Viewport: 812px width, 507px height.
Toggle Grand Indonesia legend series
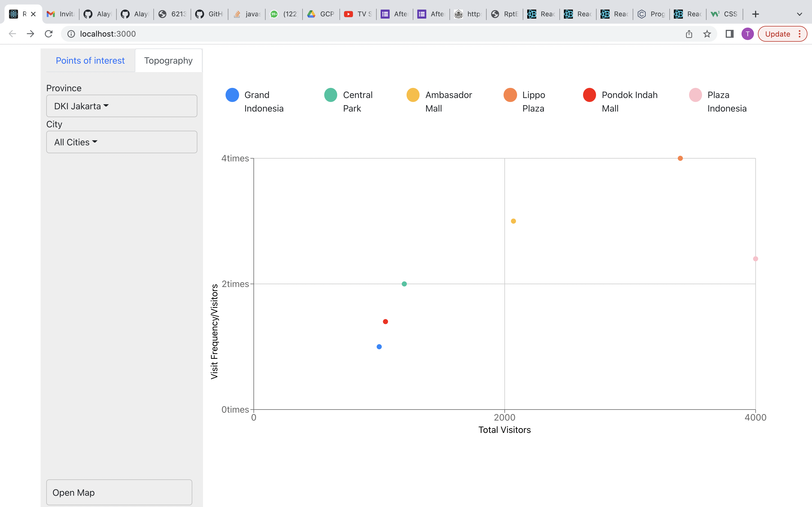click(x=255, y=101)
